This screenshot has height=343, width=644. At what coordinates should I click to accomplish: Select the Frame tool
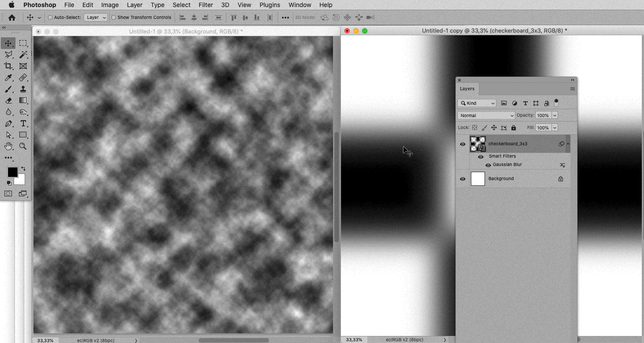[x=23, y=66]
